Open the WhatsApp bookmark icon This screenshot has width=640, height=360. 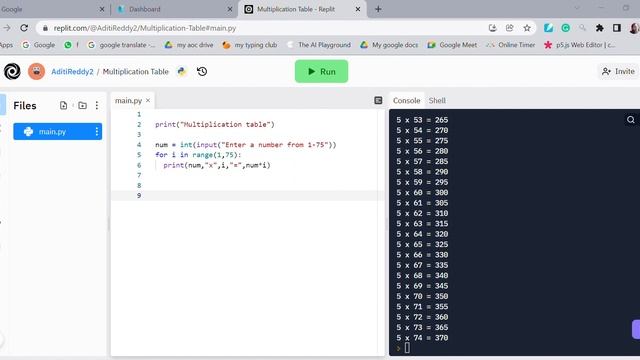(68, 45)
